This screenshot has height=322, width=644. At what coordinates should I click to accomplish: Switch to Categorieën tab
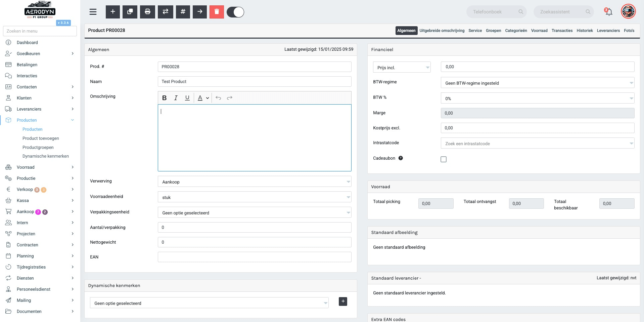tap(516, 31)
